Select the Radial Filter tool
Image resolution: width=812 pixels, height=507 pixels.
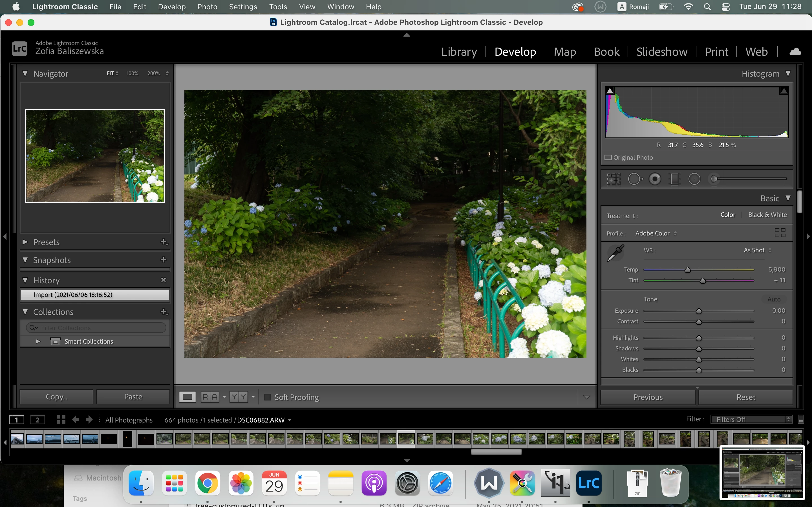694,179
